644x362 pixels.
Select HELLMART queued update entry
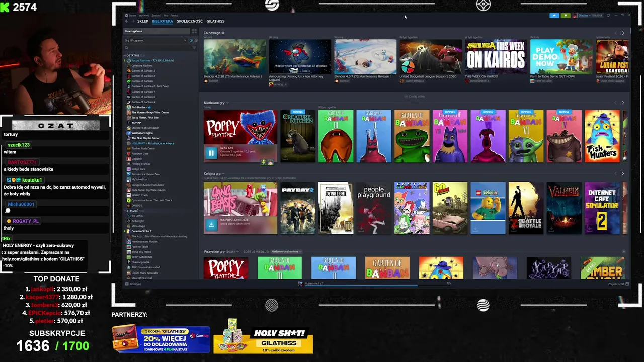(152, 143)
